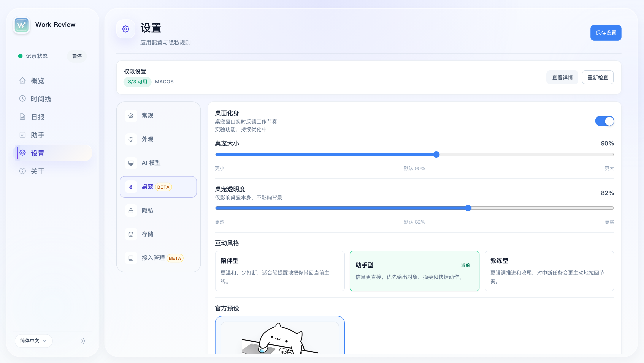644x363 pixels.
Task: Open the 存储 settings tab
Action: click(x=158, y=234)
